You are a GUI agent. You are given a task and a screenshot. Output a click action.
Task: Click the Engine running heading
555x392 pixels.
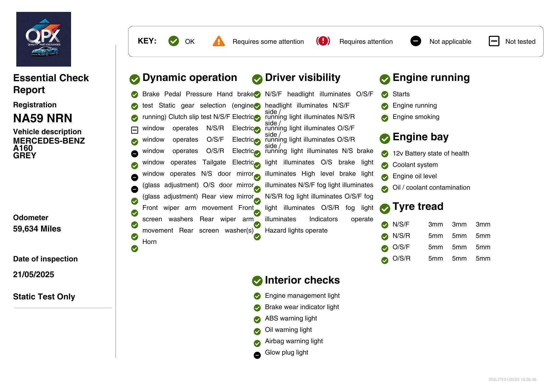click(x=431, y=77)
